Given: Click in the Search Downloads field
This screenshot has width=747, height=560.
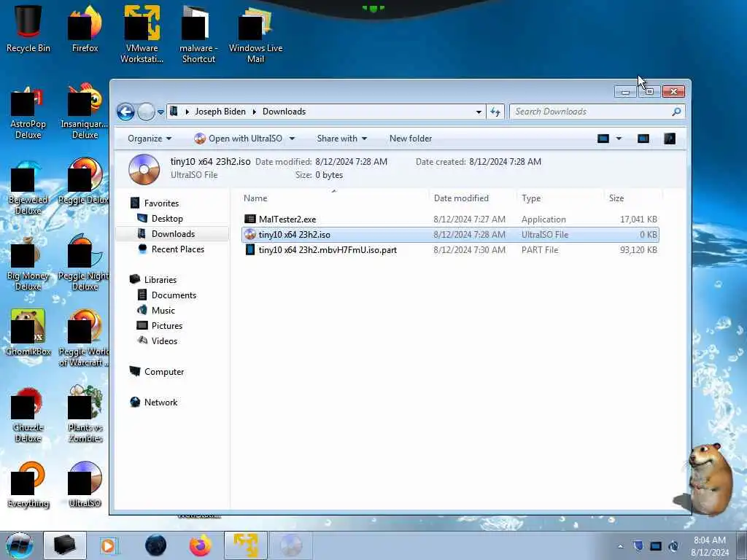Looking at the screenshot, I should pyautogui.click(x=591, y=112).
